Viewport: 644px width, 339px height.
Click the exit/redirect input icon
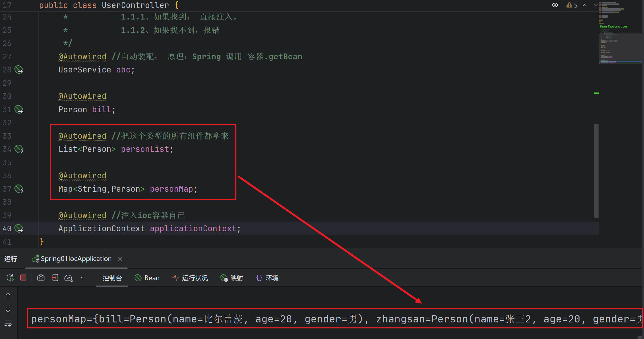(x=55, y=278)
